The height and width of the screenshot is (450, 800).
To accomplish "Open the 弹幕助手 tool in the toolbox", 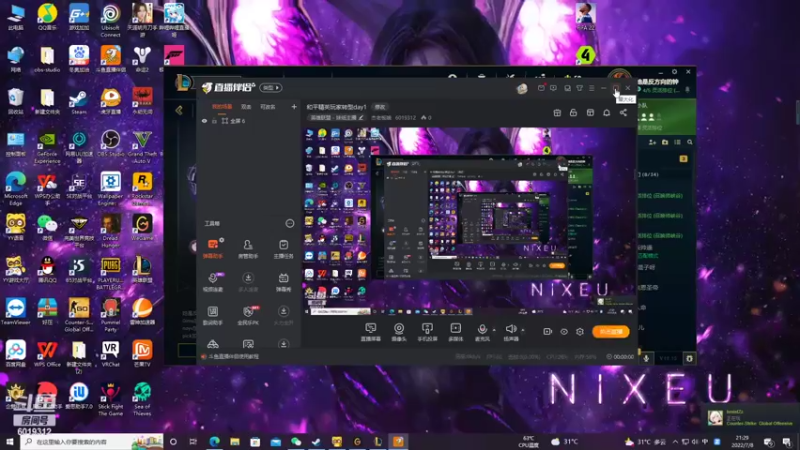I will pyautogui.click(x=213, y=248).
